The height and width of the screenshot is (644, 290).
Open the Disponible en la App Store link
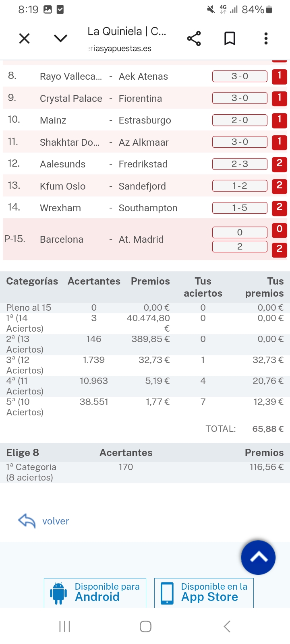point(204,592)
